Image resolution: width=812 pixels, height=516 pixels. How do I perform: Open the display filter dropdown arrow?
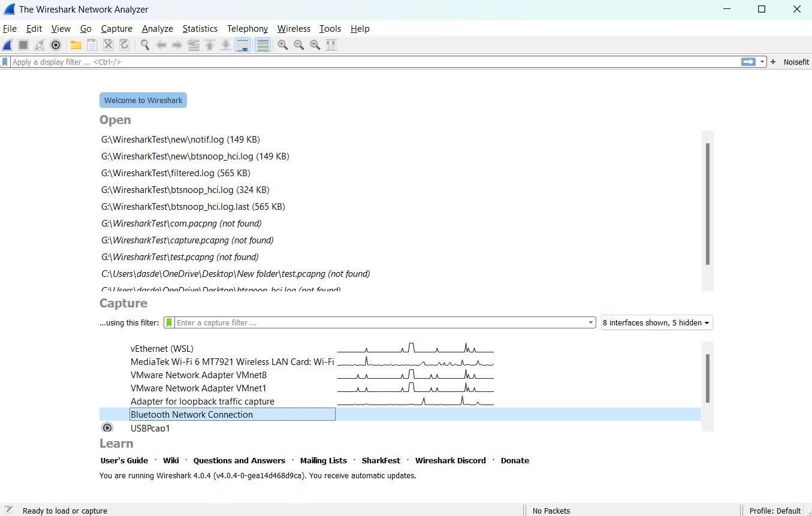(763, 61)
